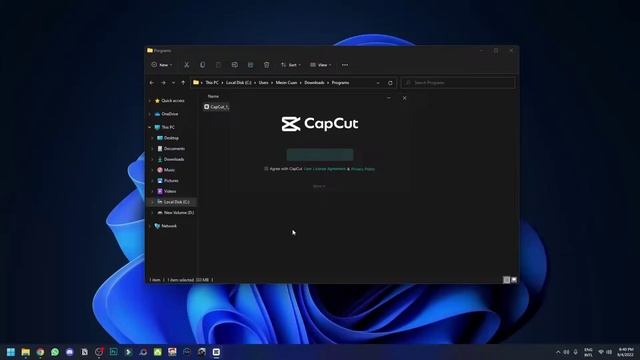The width and height of the screenshot is (640, 360).
Task: Open WhatsApp from the taskbar
Action: [x=55, y=352]
